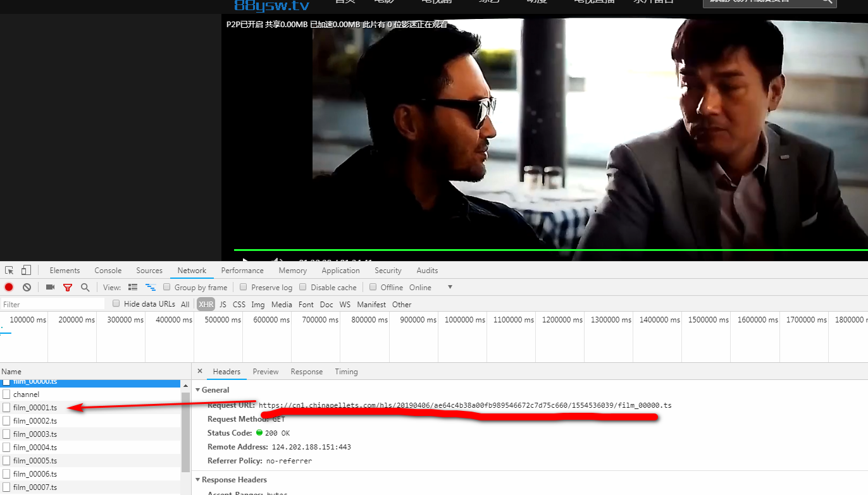The width and height of the screenshot is (868, 495).
Task: Seek using the green video progress bar
Action: 550,250
